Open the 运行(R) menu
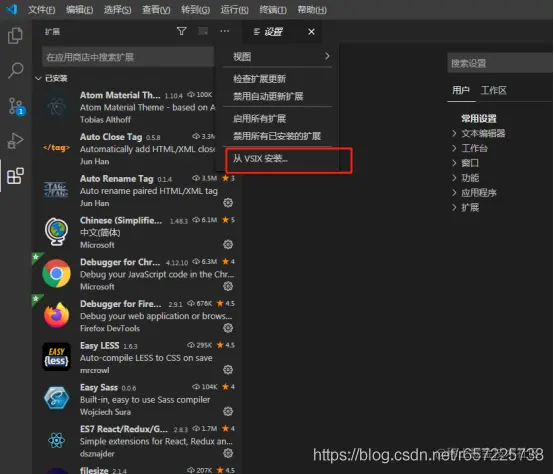Screen dimensions: 554x474 [x=235, y=10]
